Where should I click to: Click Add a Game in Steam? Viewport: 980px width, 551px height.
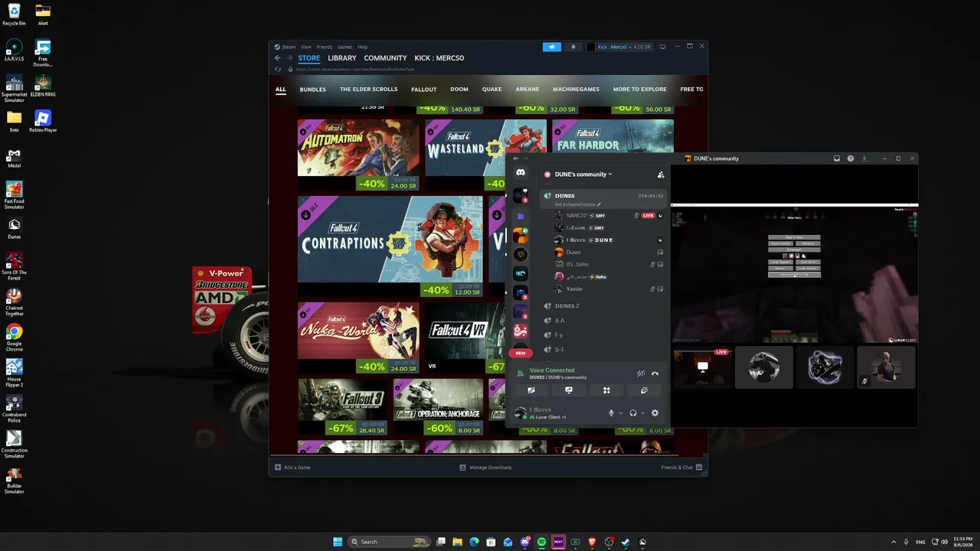292,468
